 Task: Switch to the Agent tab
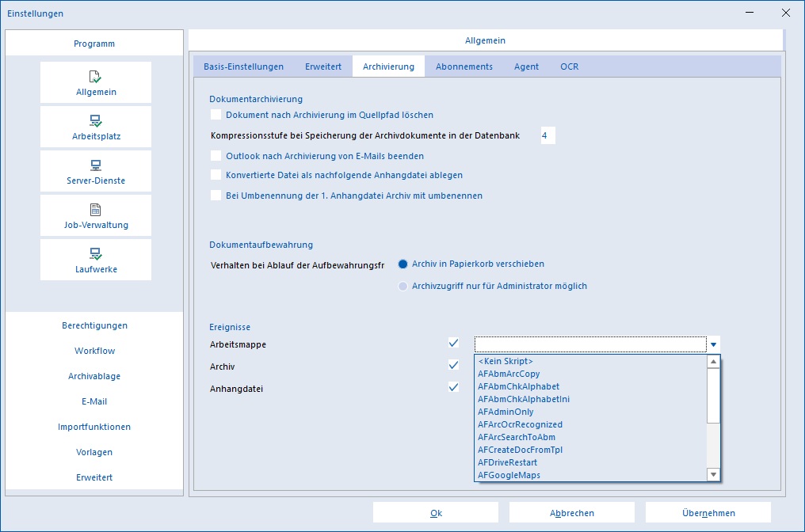[x=526, y=66]
